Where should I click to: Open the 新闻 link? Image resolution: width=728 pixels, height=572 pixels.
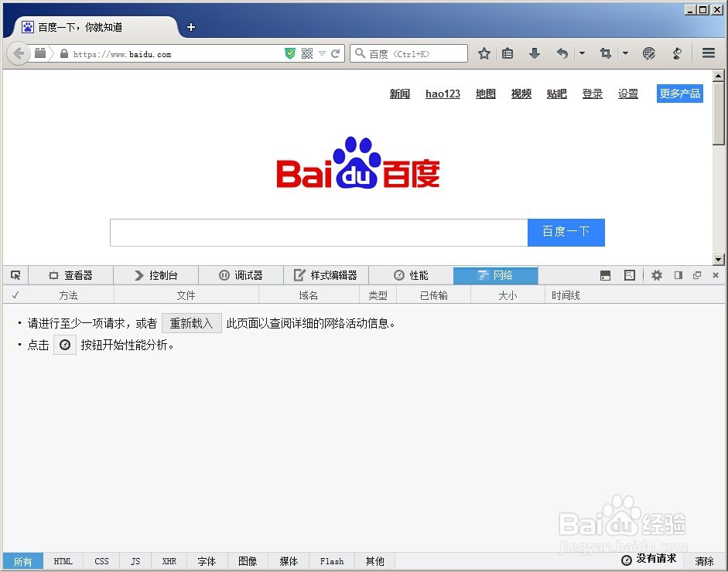pyautogui.click(x=400, y=94)
